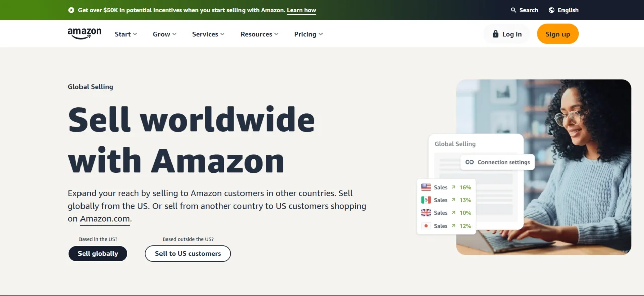This screenshot has height=296, width=644.
Task: Click the 'Based in the US?' label
Action: click(x=98, y=239)
